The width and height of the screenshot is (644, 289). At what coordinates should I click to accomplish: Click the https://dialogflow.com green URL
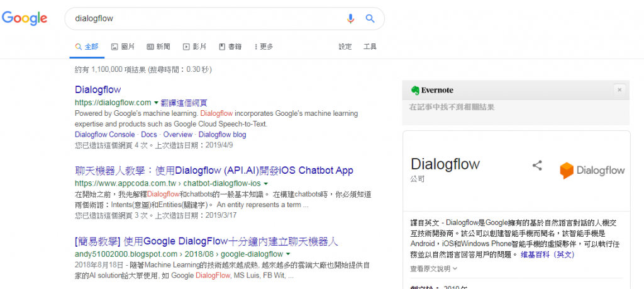[x=113, y=103]
